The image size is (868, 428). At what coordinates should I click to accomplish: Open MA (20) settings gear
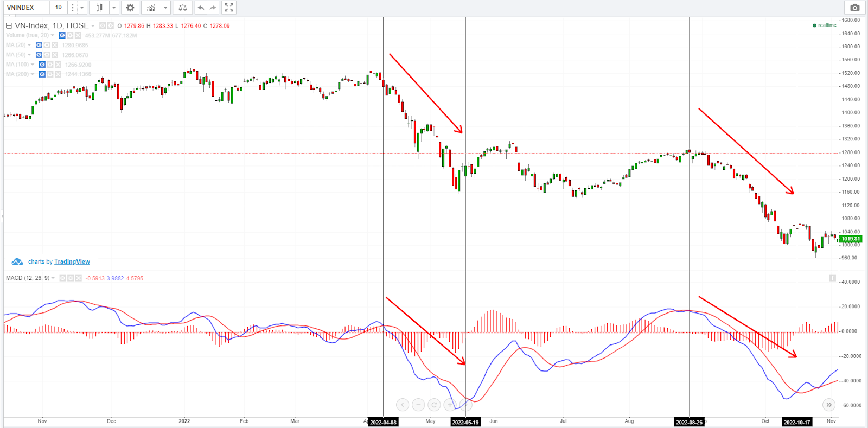[x=47, y=45]
